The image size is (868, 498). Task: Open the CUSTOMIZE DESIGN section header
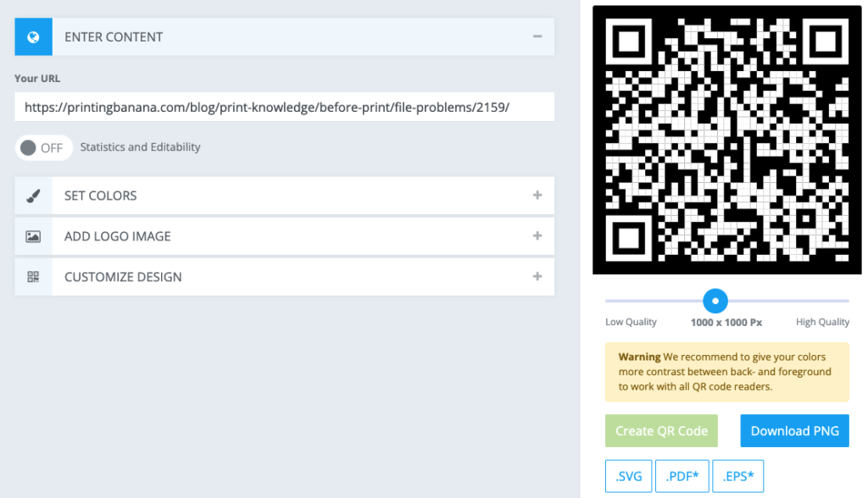[285, 277]
